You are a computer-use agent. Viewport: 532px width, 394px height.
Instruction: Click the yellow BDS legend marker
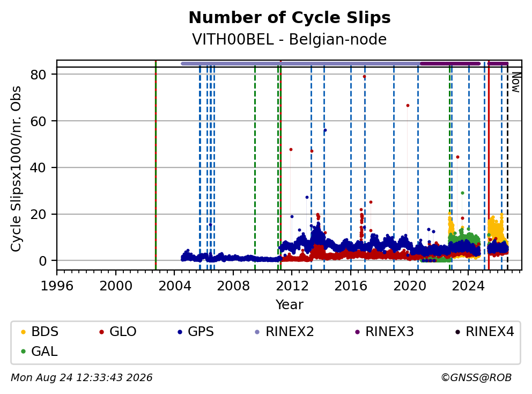coord(23,332)
